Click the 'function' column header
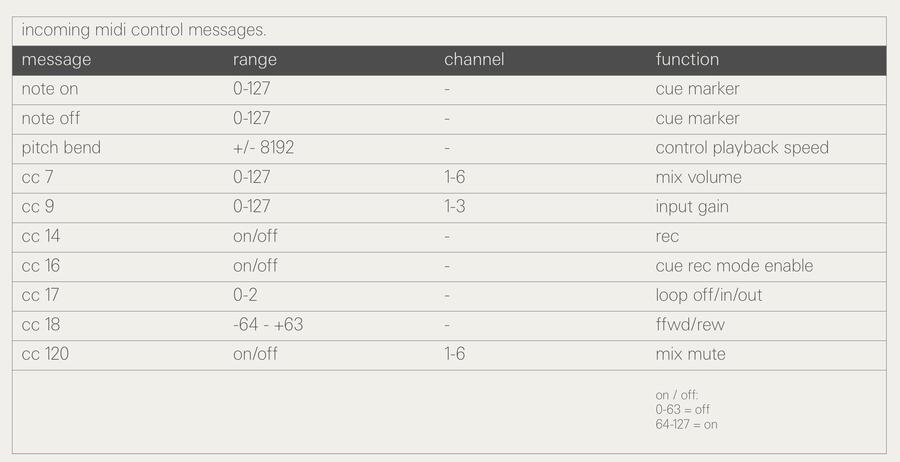 tap(687, 59)
